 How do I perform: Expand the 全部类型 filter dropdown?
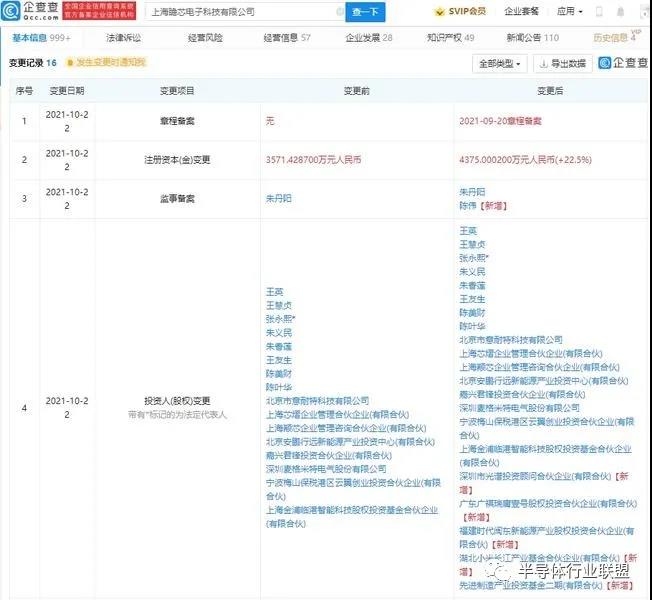(x=499, y=64)
